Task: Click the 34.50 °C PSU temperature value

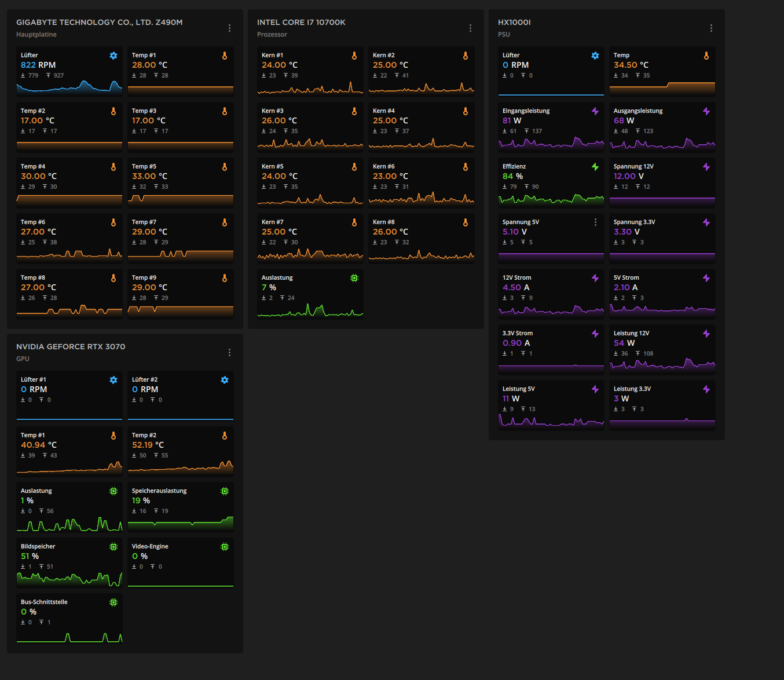Action: [x=631, y=65]
